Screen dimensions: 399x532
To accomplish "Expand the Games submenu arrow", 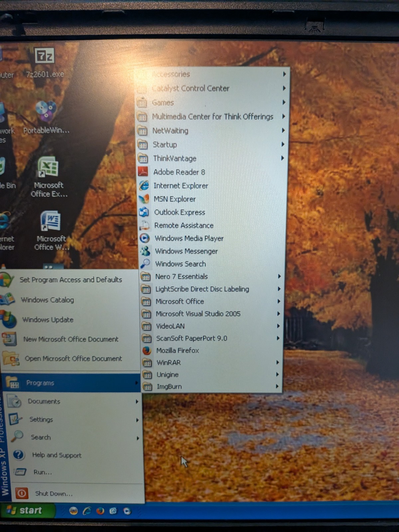I will 284,102.
